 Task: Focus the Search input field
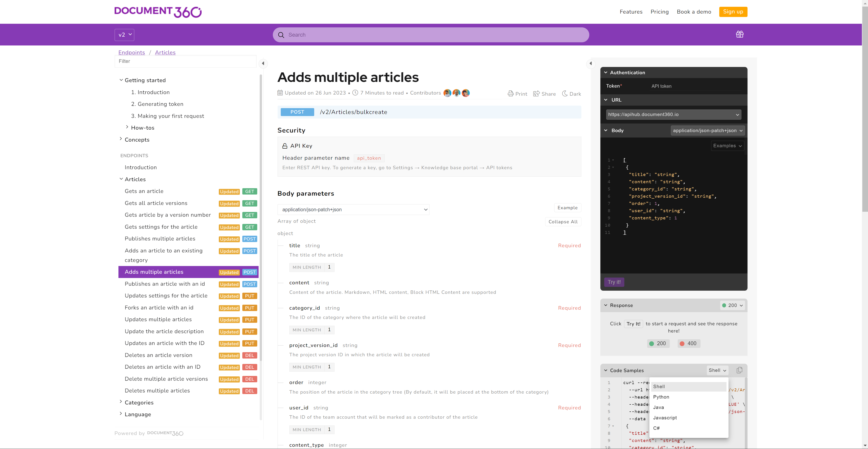[x=431, y=35]
